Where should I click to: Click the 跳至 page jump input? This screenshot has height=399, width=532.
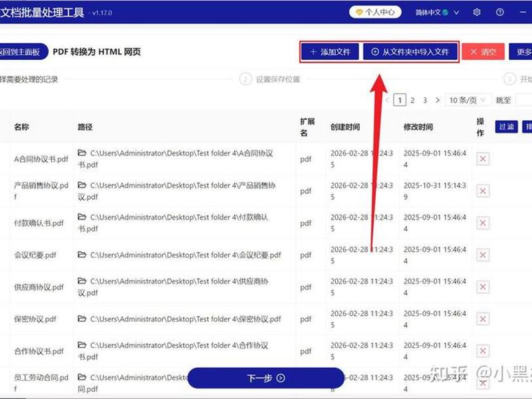(x=523, y=100)
